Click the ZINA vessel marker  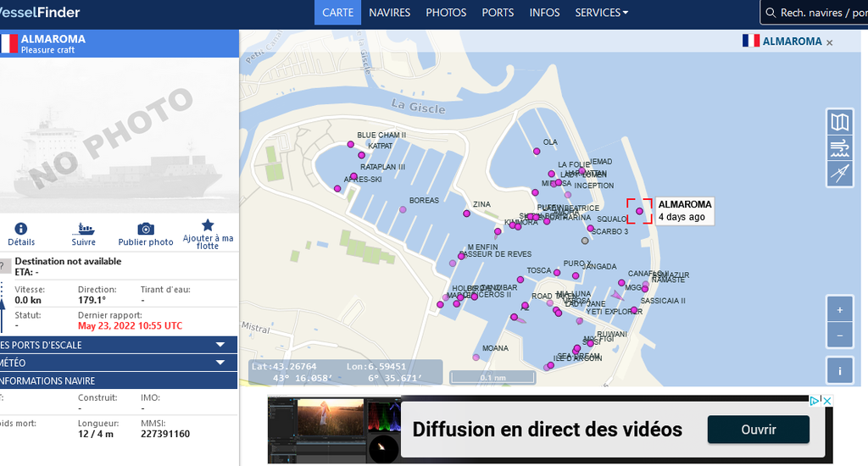point(467,213)
